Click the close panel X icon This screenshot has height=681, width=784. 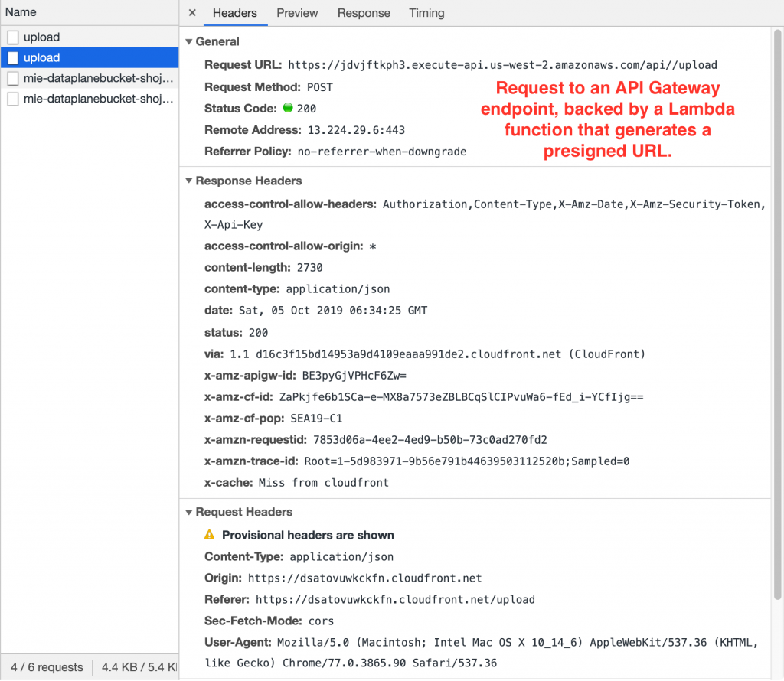pos(191,13)
